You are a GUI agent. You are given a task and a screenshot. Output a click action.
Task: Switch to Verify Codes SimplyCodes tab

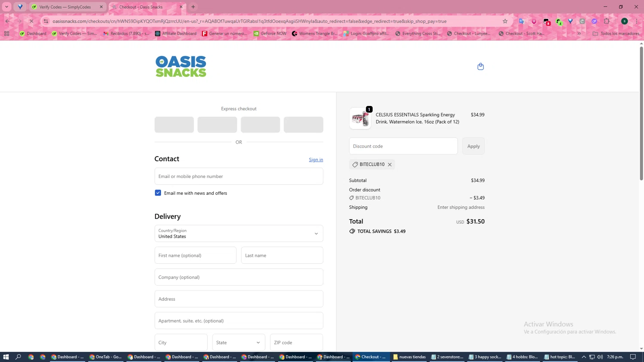(67, 7)
